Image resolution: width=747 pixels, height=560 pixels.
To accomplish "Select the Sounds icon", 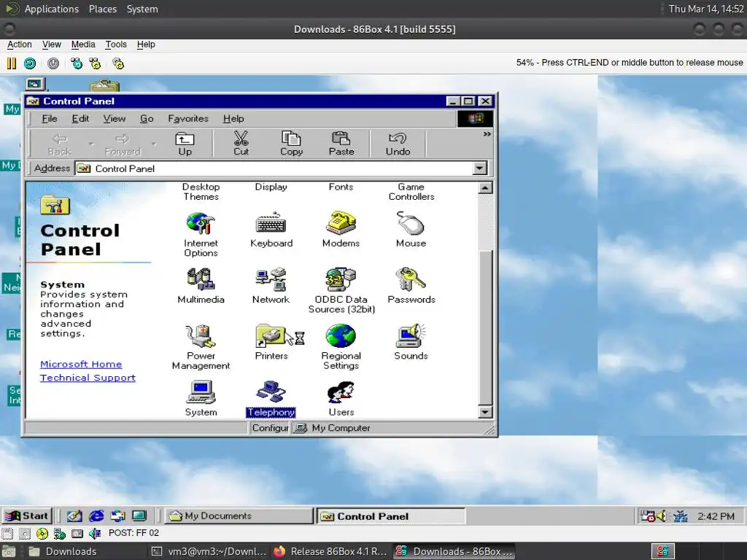I will click(x=411, y=342).
